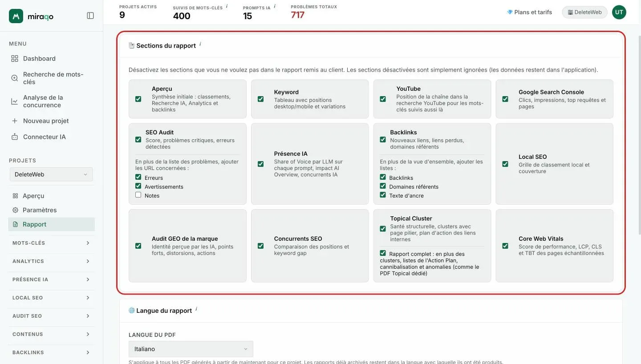The height and width of the screenshot is (364, 641).
Task: Uncheck the Texte d'ancre checkbox
Action: 383,195
